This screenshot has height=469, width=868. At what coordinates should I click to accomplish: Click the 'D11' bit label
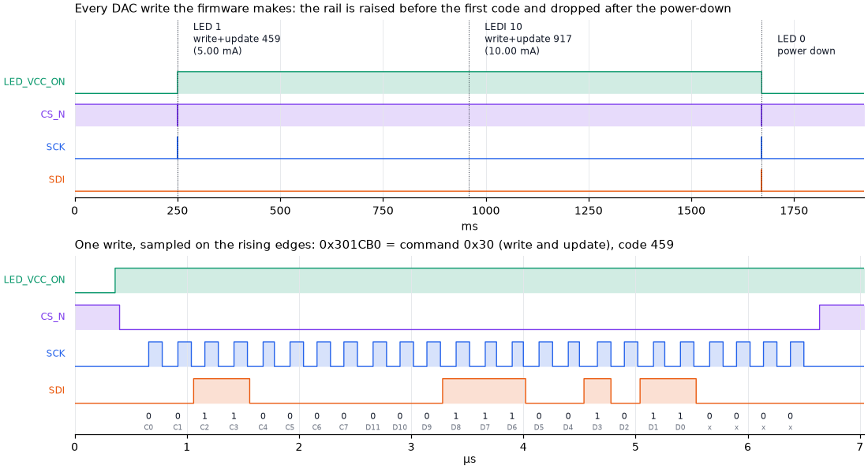(373, 427)
